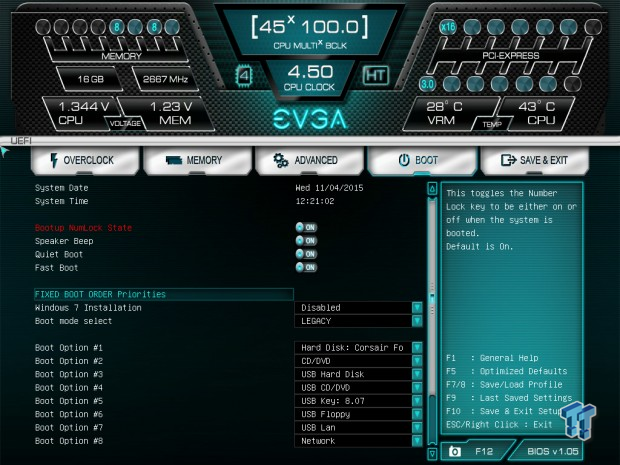Click the first 8 memory slot indicator
The width and height of the screenshot is (620, 465).
(117, 27)
